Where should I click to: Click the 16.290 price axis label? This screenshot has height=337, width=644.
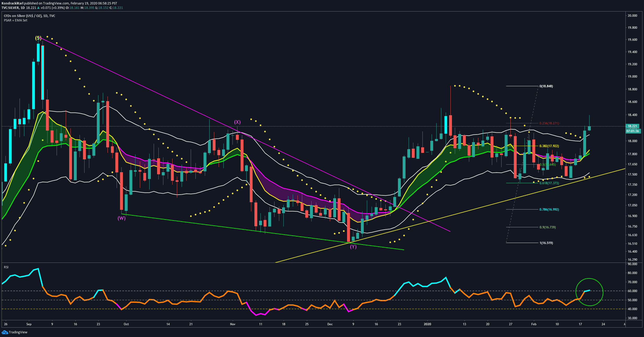coord(633,260)
